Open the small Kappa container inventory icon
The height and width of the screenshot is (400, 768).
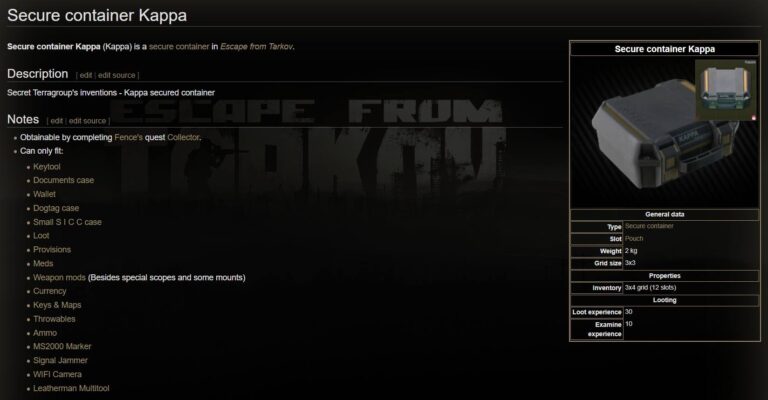[725, 90]
